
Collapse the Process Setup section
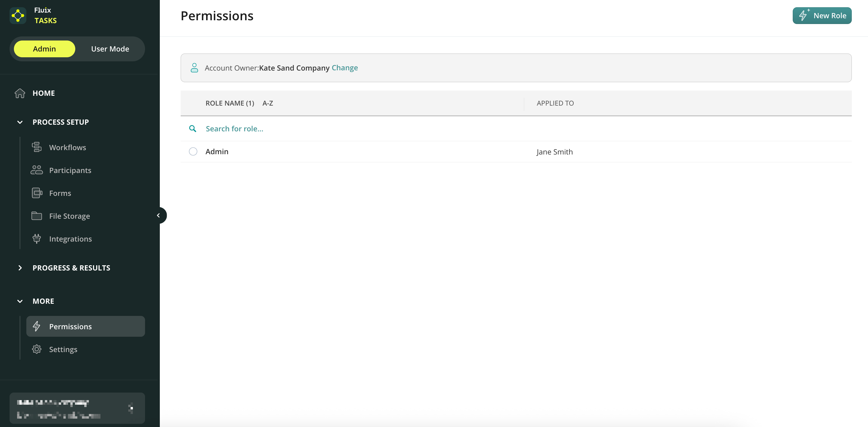20,122
